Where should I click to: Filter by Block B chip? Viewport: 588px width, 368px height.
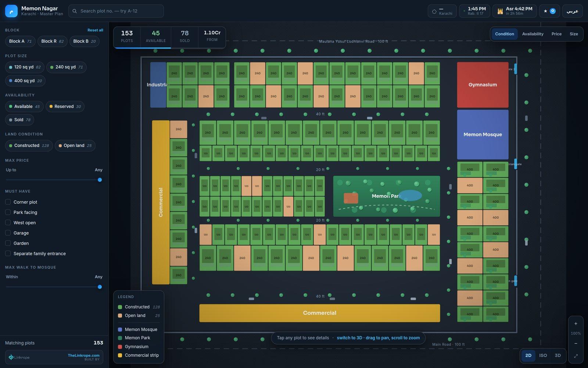click(x=84, y=41)
